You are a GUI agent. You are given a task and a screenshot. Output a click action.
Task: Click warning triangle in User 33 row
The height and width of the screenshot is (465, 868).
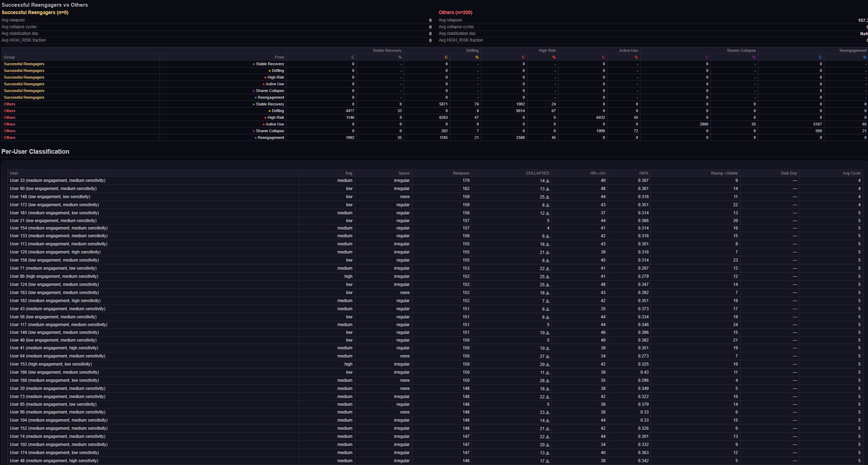pos(547,181)
